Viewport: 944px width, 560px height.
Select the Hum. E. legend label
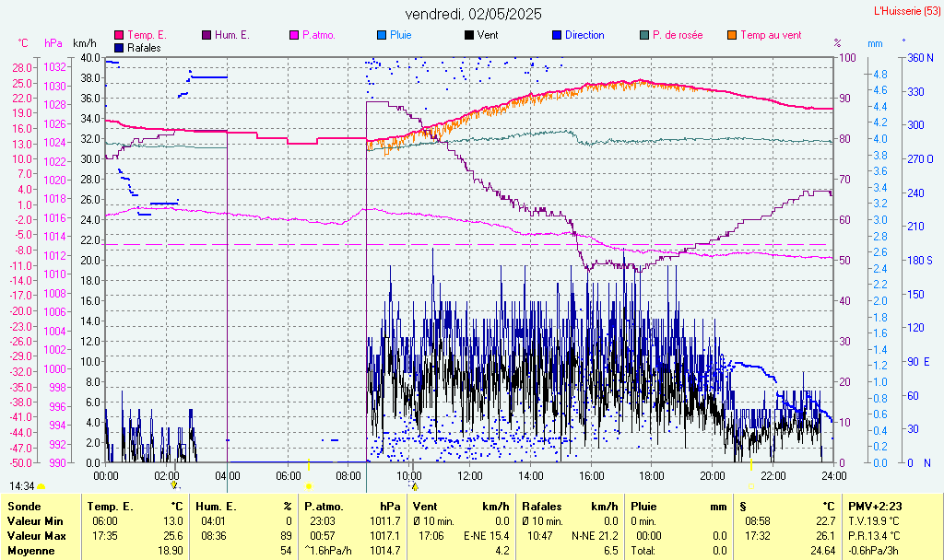(x=231, y=36)
